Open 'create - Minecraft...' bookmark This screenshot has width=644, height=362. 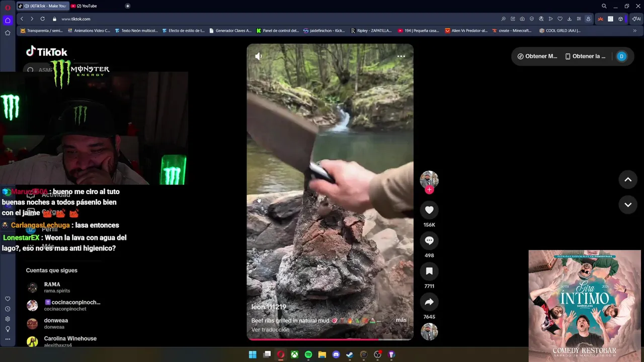click(512, 31)
